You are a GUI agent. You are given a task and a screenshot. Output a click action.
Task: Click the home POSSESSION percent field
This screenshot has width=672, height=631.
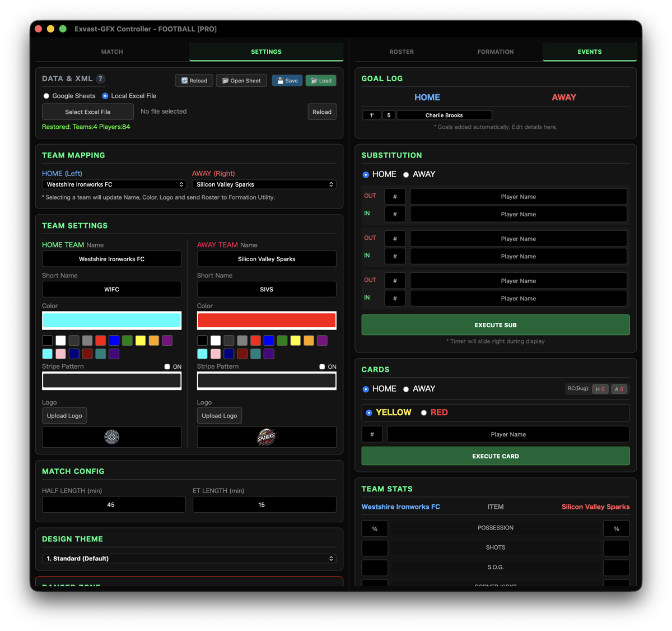pyautogui.click(x=375, y=528)
